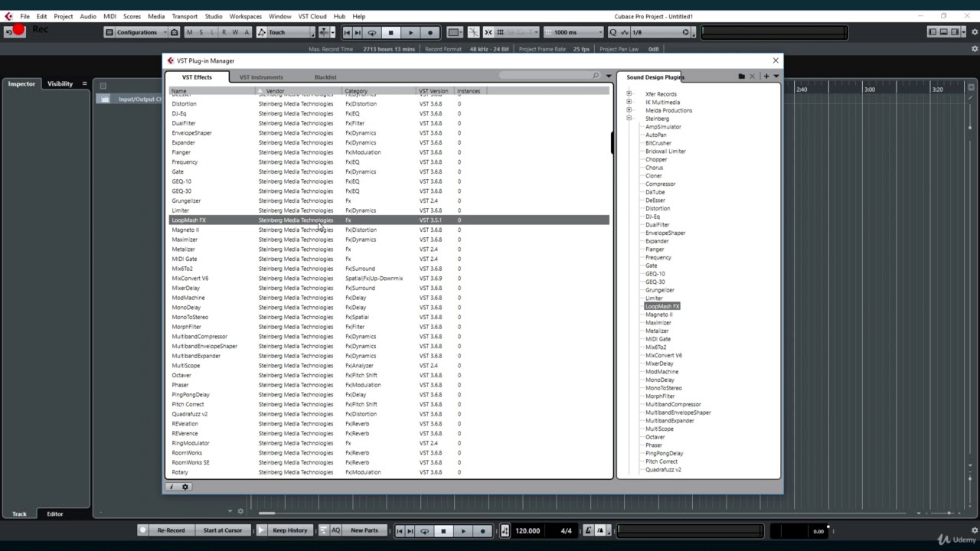Switch to the Blacklist tab

pos(325,77)
